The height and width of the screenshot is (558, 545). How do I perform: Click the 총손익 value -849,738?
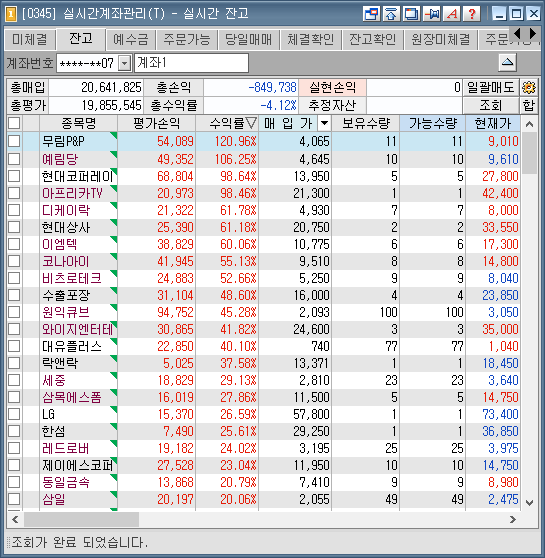(272, 87)
